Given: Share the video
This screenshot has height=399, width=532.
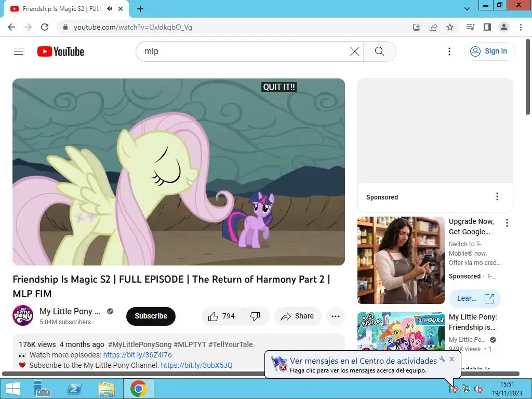Looking at the screenshot, I should coord(298,316).
